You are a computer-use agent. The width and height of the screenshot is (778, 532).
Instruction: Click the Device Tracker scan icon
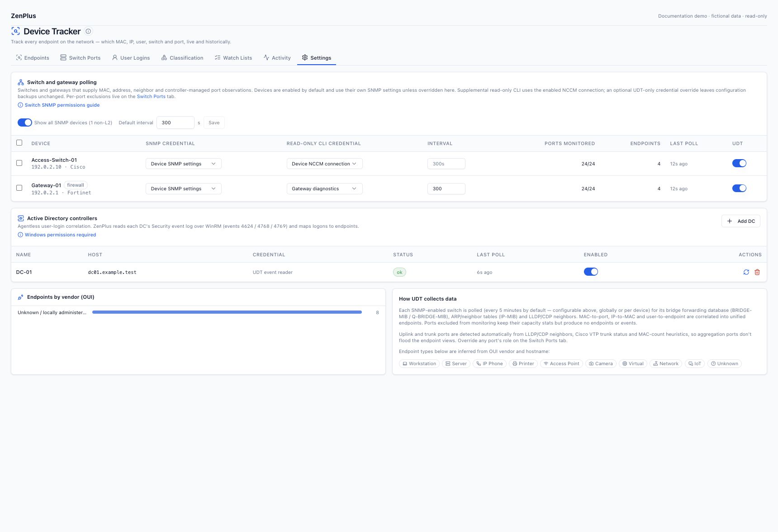(15, 31)
